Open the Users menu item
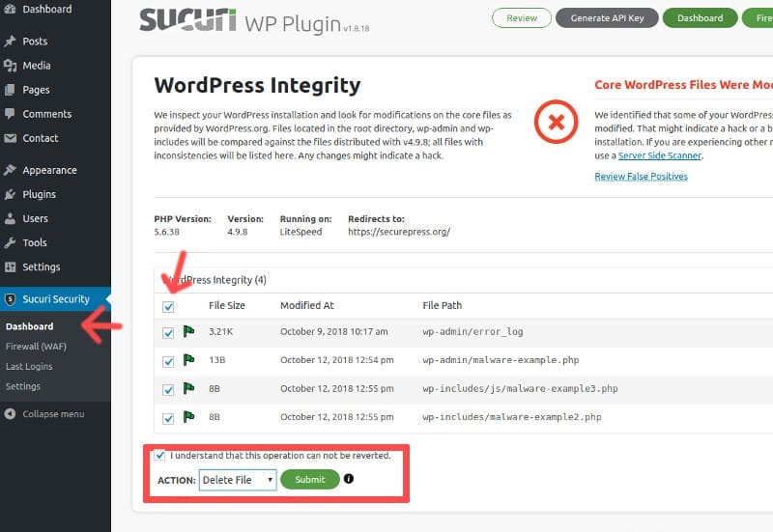 36,218
